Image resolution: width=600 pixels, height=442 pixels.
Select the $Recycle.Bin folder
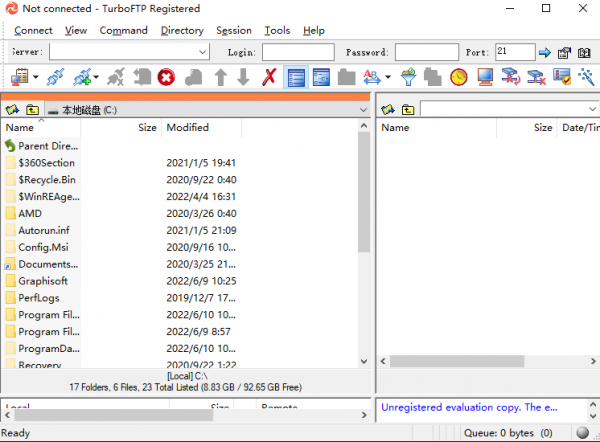41,179
